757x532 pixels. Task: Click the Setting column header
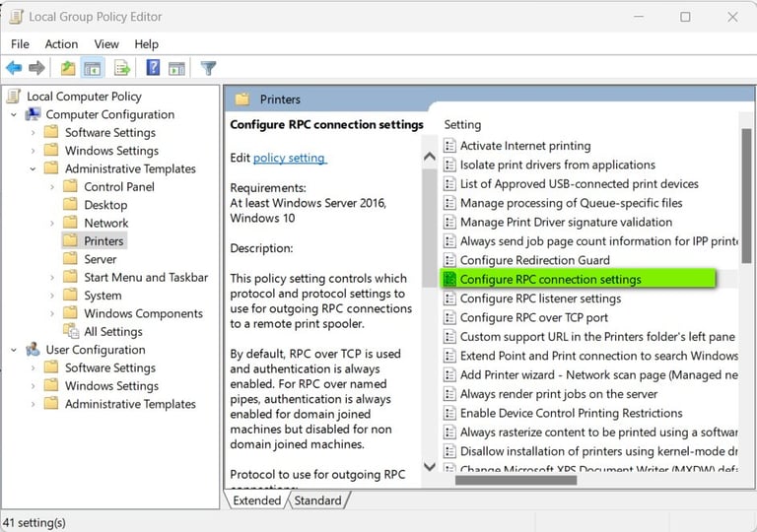[x=462, y=125]
